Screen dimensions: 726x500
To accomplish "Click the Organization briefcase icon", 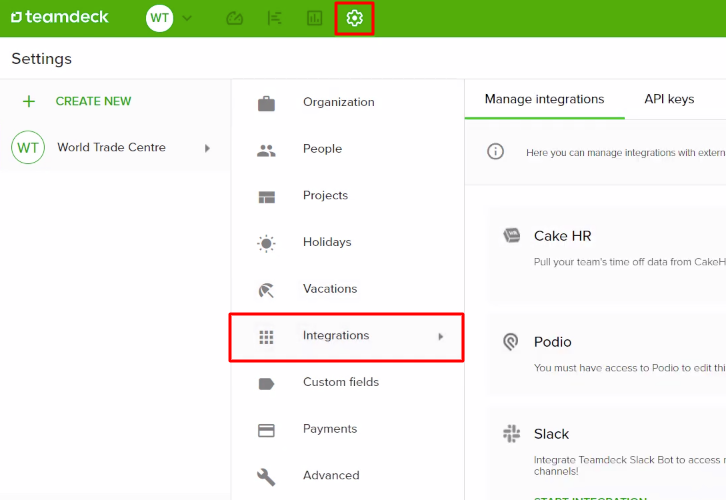I will click(266, 103).
